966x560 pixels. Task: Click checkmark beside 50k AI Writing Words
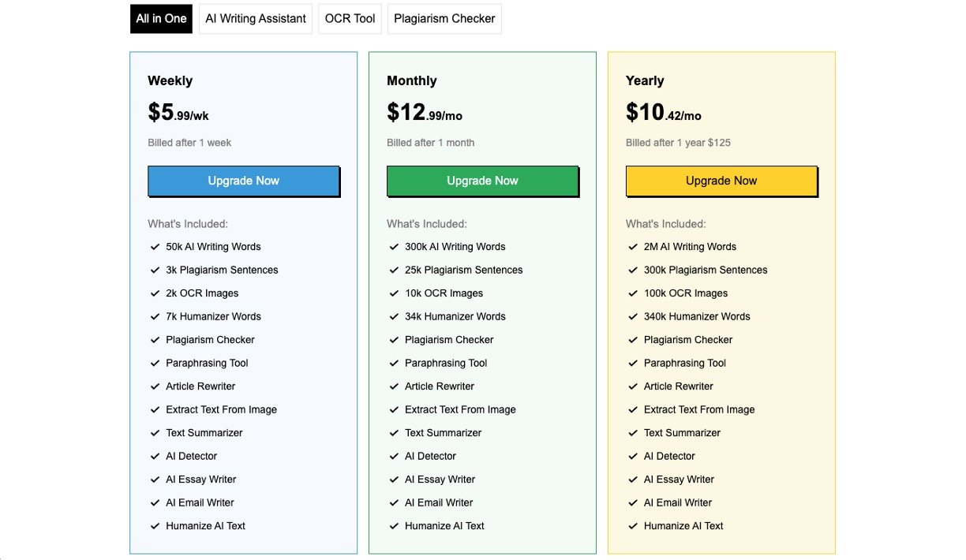pos(155,247)
